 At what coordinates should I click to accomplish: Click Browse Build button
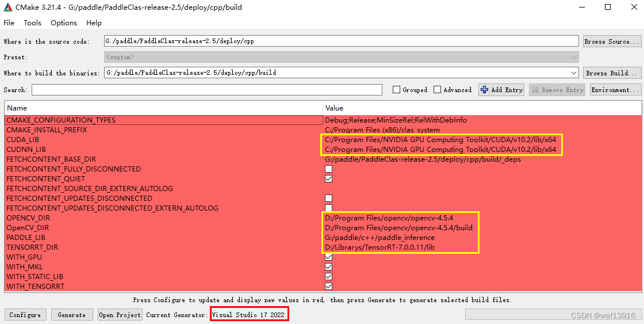(x=612, y=73)
